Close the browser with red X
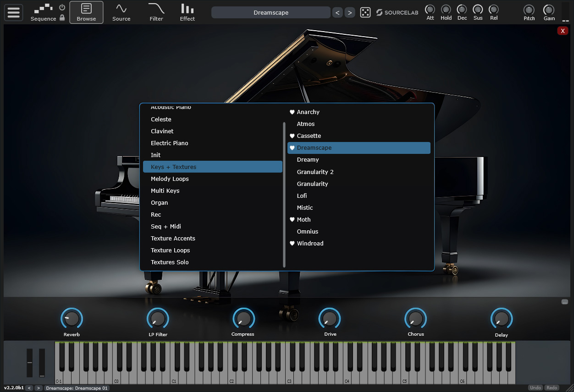This screenshot has width=574, height=392. coord(563,31)
